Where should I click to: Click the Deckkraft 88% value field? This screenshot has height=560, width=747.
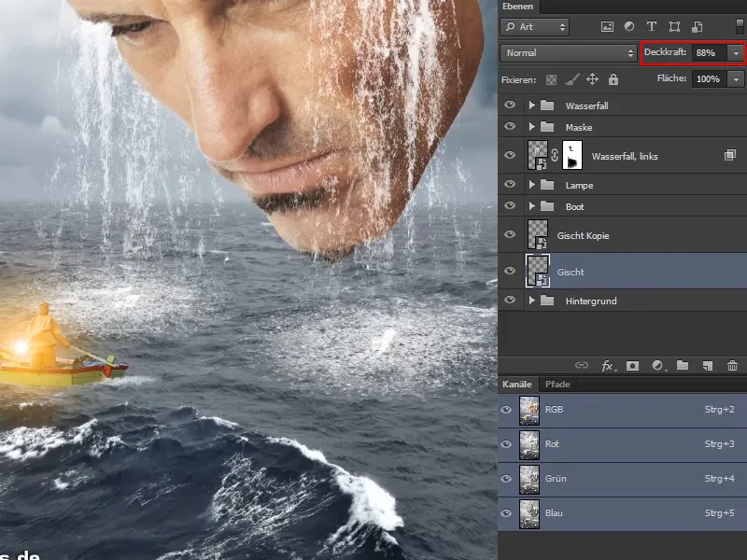710,53
